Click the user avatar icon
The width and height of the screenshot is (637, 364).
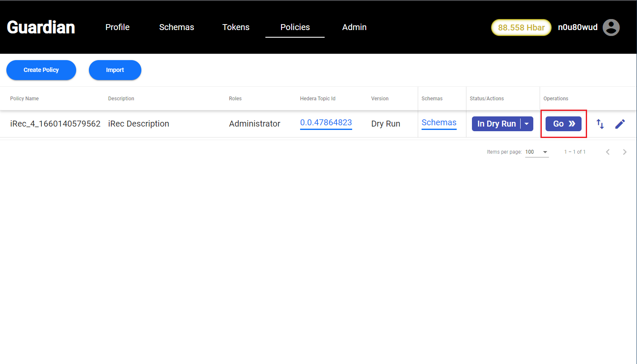click(x=611, y=28)
